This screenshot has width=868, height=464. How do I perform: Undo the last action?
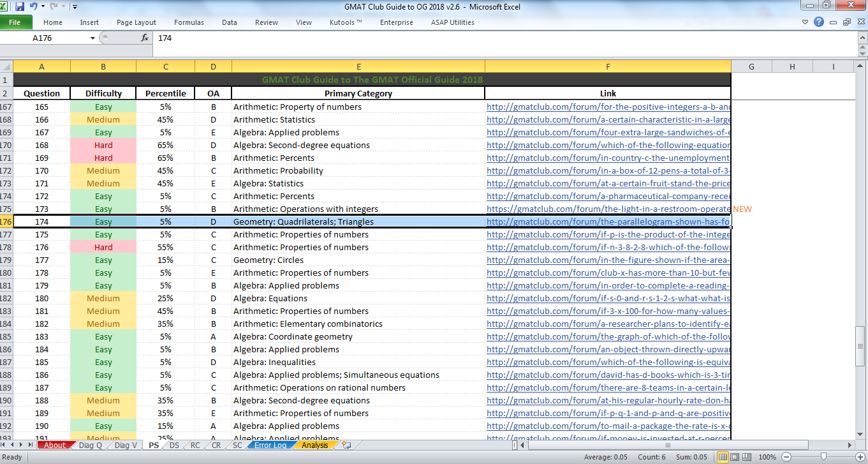pyautogui.click(x=33, y=7)
